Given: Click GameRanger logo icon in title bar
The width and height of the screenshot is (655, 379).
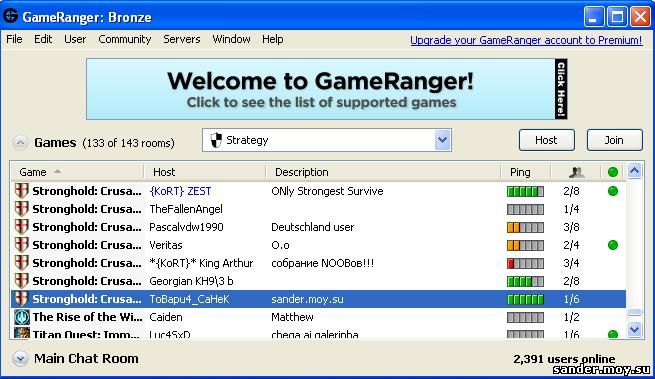Looking at the screenshot, I should tap(11, 16).
